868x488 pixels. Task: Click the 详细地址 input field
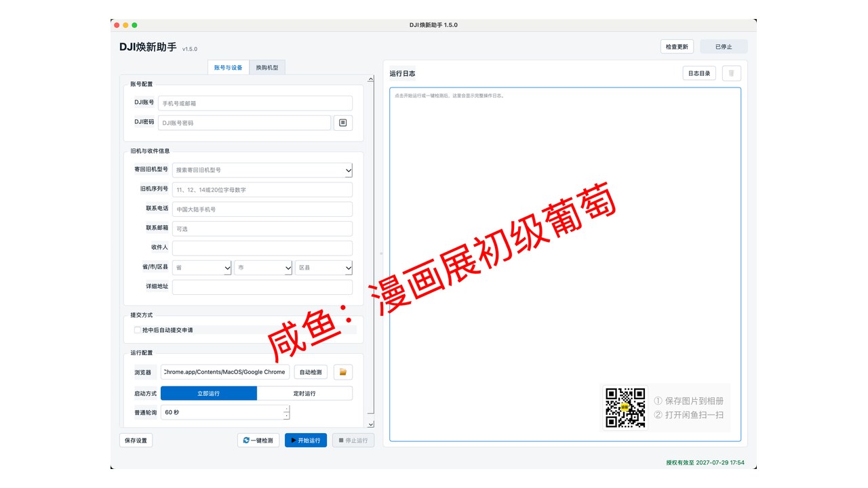[x=262, y=287]
